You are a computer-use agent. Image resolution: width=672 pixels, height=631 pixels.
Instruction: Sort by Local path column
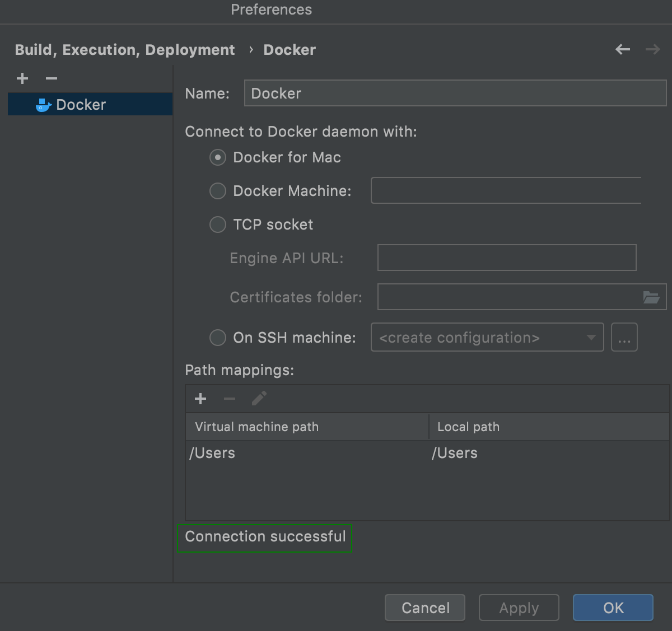pyautogui.click(x=549, y=427)
